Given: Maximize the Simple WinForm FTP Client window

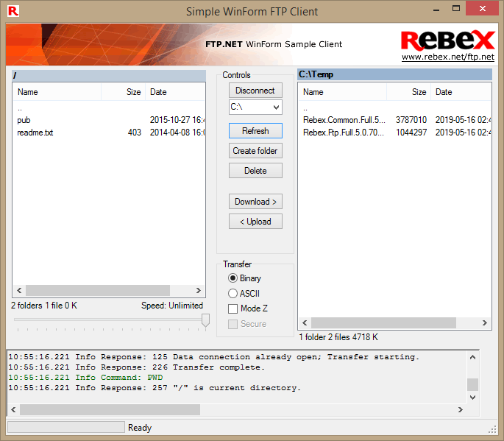Looking at the screenshot, I should click(456, 9).
